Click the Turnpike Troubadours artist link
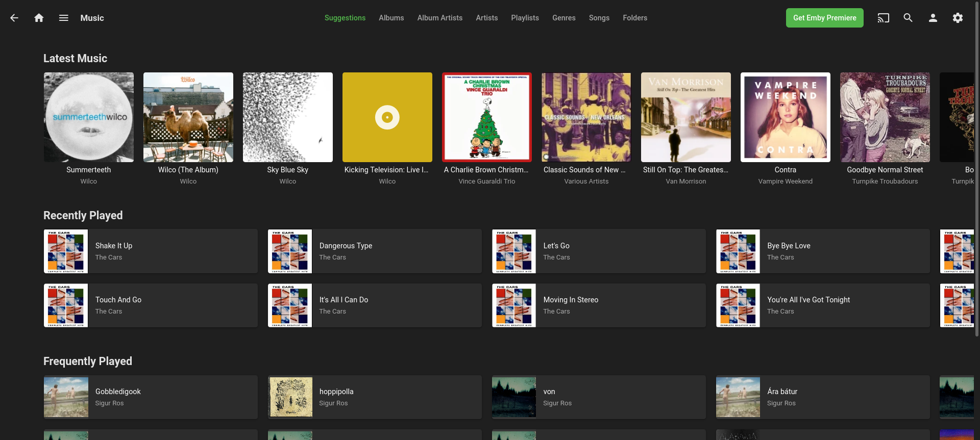The height and width of the screenshot is (440, 980). [x=885, y=182]
